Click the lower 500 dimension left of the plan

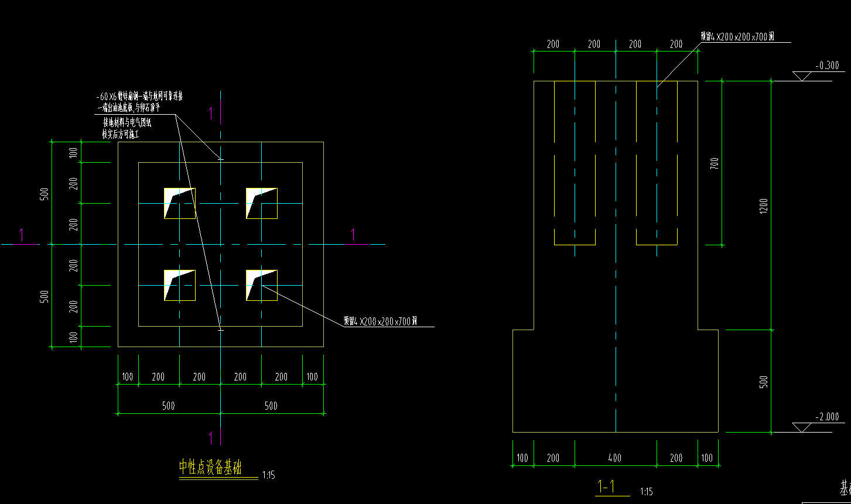(44, 297)
